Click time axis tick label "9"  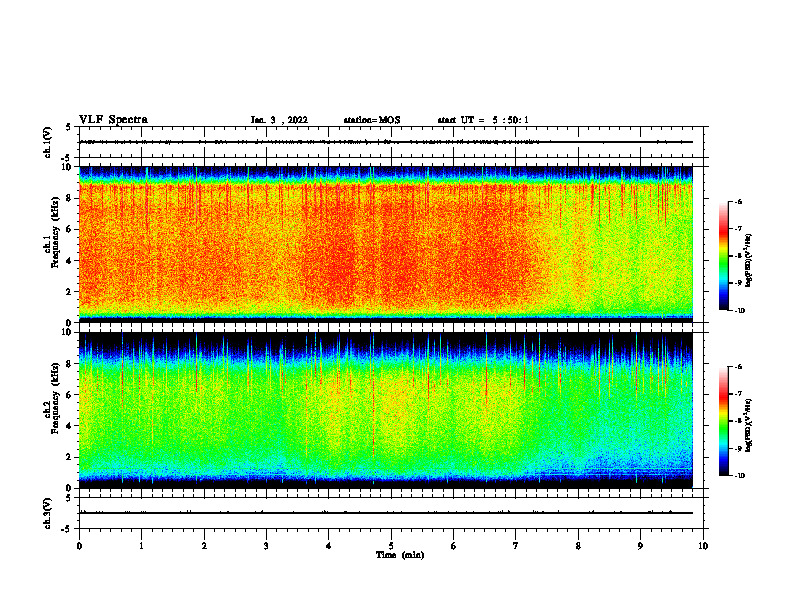(640, 546)
